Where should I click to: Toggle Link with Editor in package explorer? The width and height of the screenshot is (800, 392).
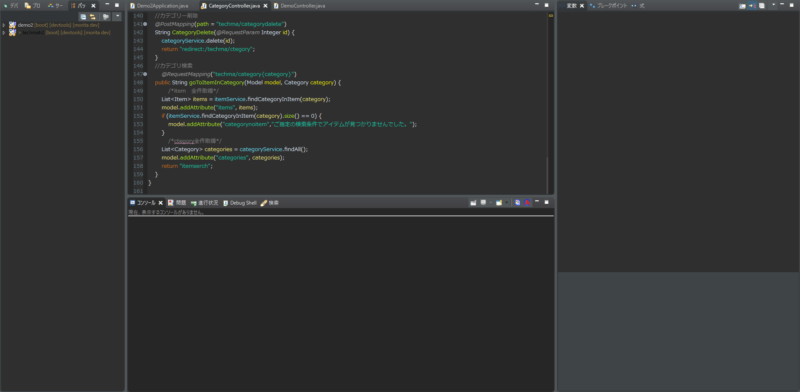[93, 16]
